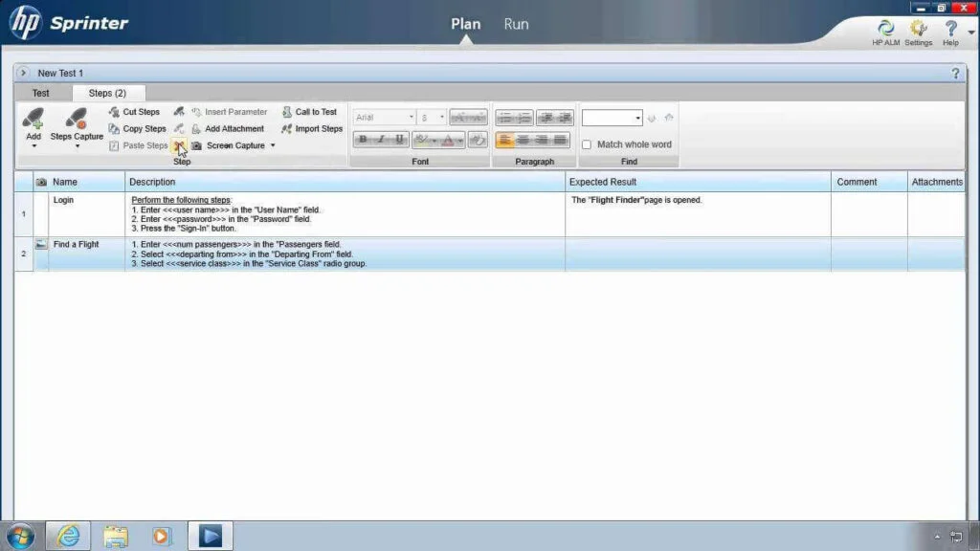
Task: Open the Find box dropdown arrow
Action: (x=637, y=118)
